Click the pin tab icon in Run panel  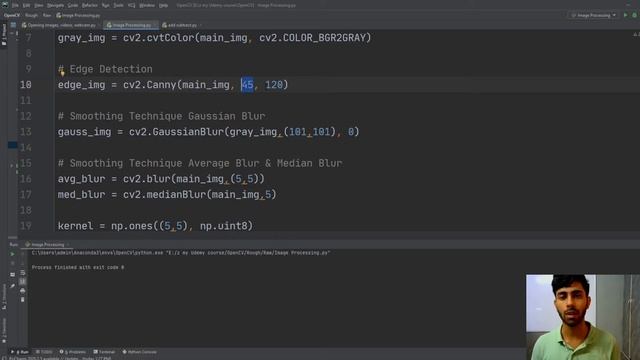pyautogui.click(x=12, y=286)
